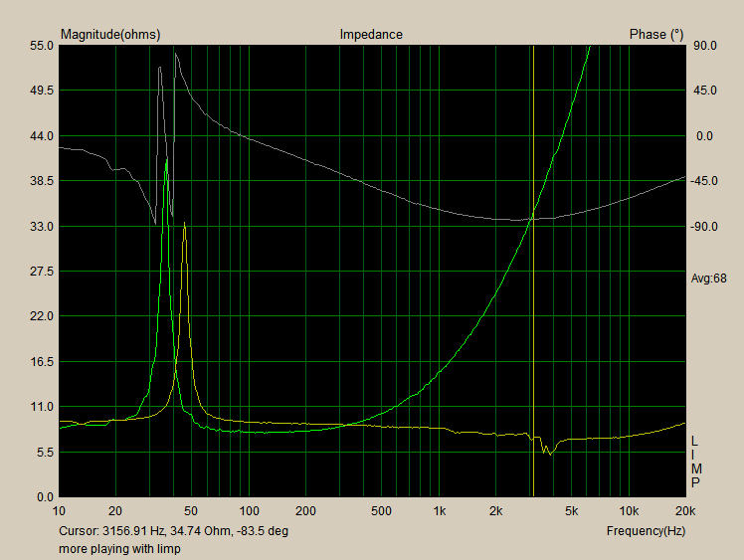Click the yellow curve's resonance peak
Screen dimensions: 744x560
[x=185, y=223]
